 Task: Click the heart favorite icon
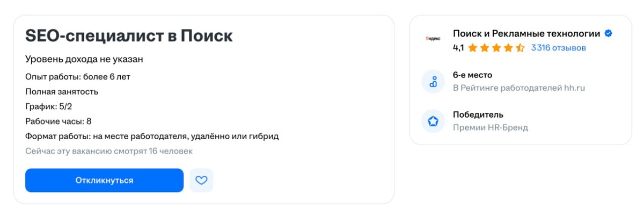point(201,181)
